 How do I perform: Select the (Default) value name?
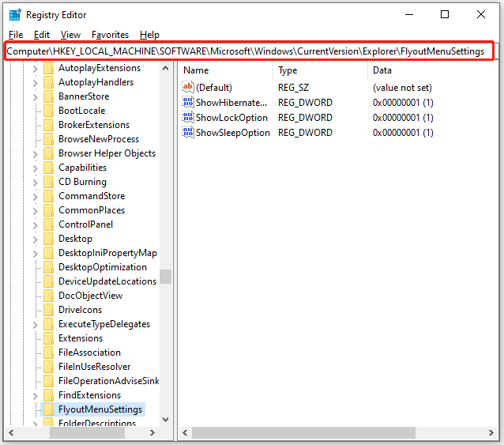pyautogui.click(x=214, y=88)
